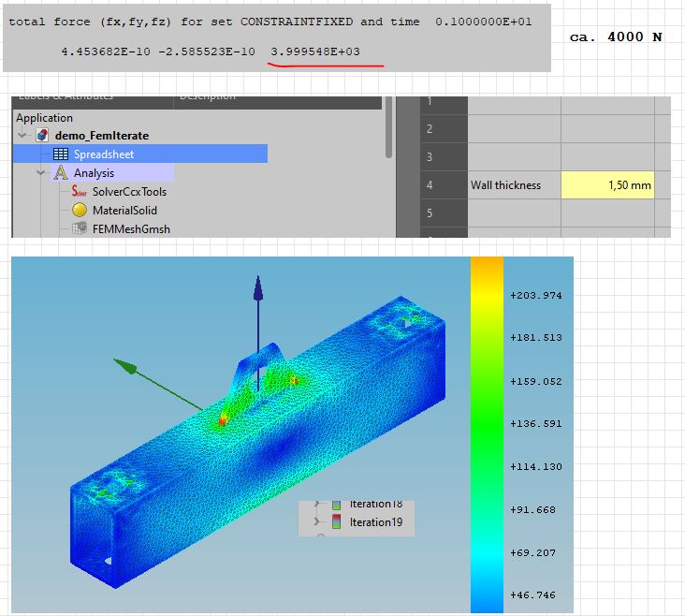Click the Iteration19 result icon
This screenshot has height=616, width=685.
337,521
